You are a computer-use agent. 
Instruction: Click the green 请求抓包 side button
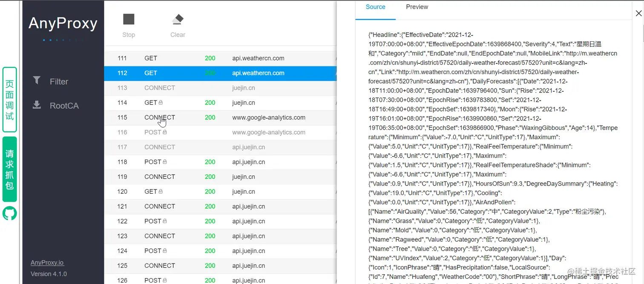coord(10,169)
